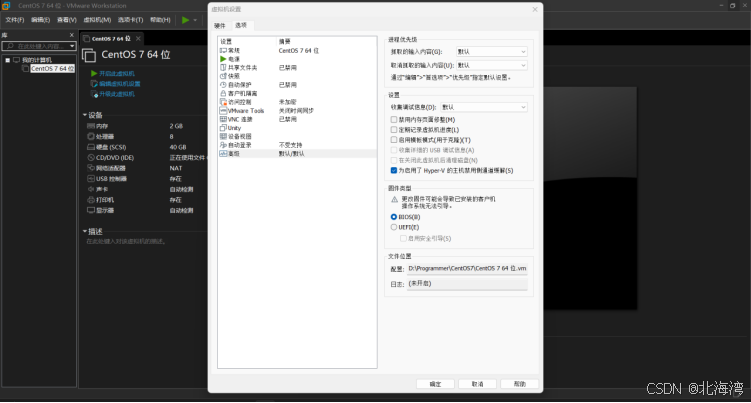This screenshot has width=751, height=403.
Task: Select CentOS 7 64 位 in library tree
Action: pyautogui.click(x=52, y=69)
